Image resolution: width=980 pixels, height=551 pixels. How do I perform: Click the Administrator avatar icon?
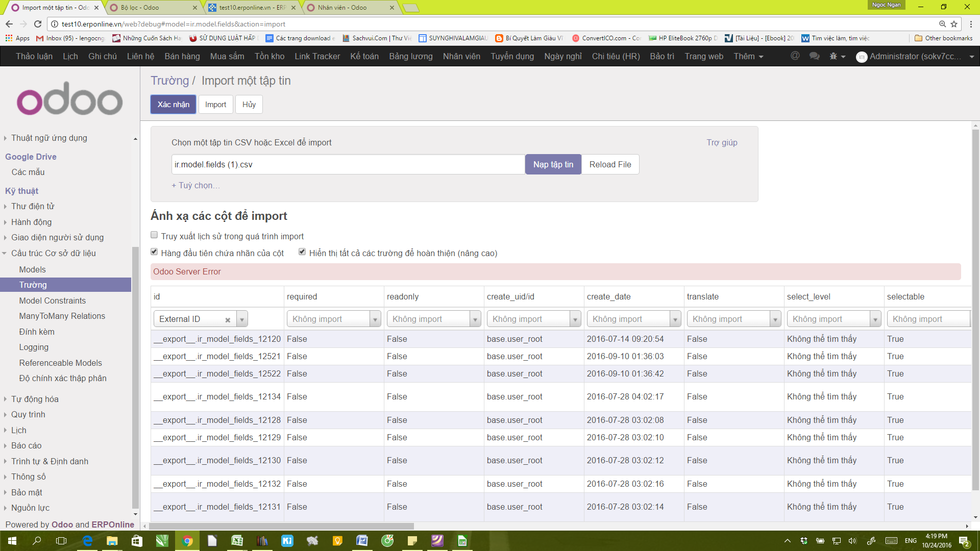(x=862, y=57)
